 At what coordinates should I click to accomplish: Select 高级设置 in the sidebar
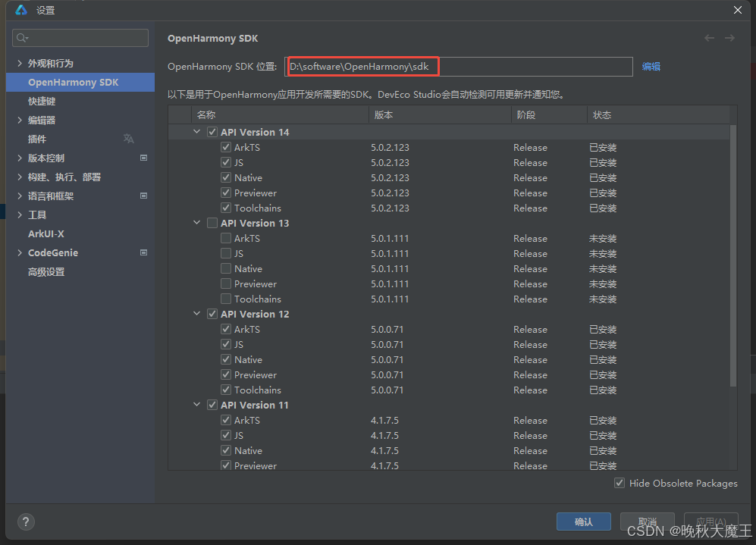click(x=47, y=271)
